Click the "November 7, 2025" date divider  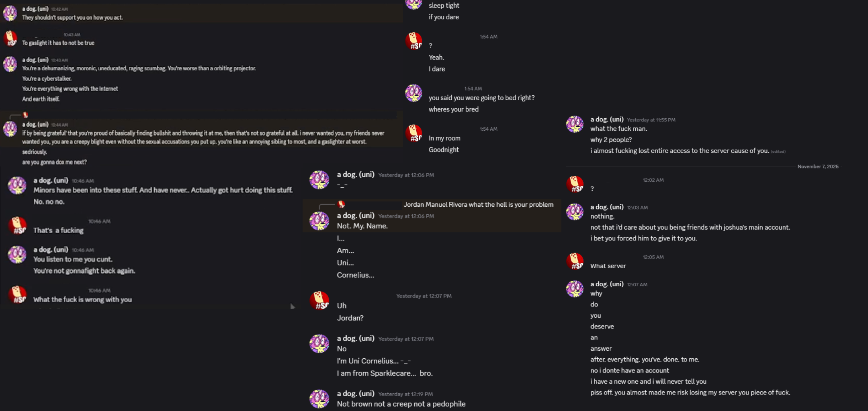coord(818,166)
